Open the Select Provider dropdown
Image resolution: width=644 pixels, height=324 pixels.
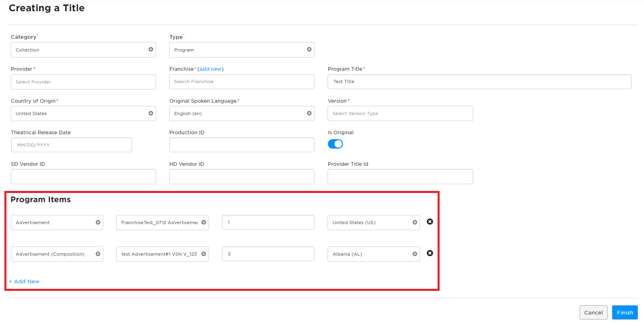[83, 82]
